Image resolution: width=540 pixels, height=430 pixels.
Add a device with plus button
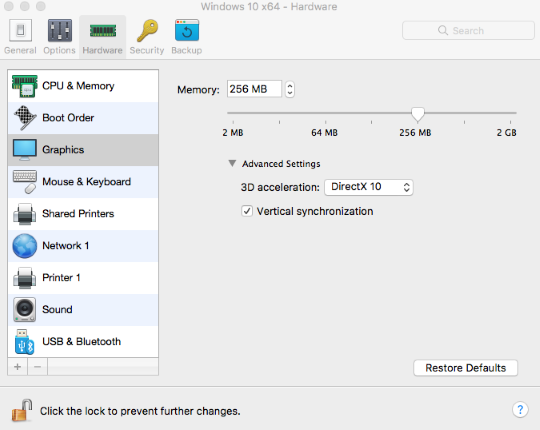pyautogui.click(x=18, y=367)
